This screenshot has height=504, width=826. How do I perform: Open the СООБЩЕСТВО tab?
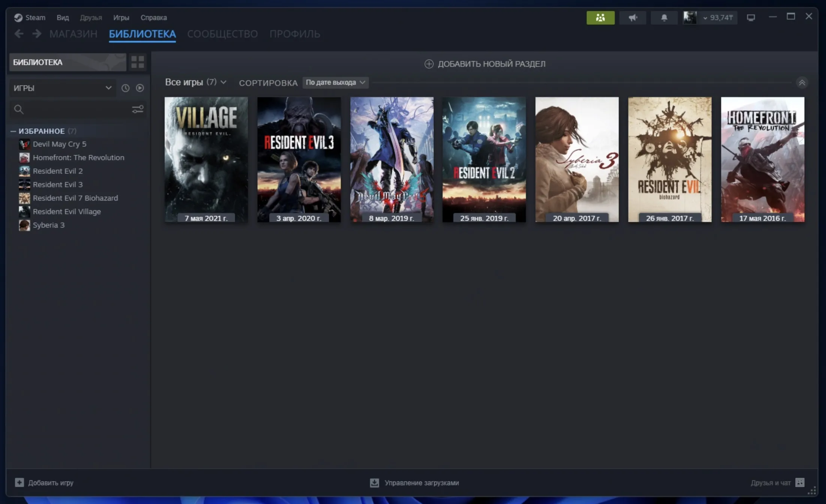point(222,34)
